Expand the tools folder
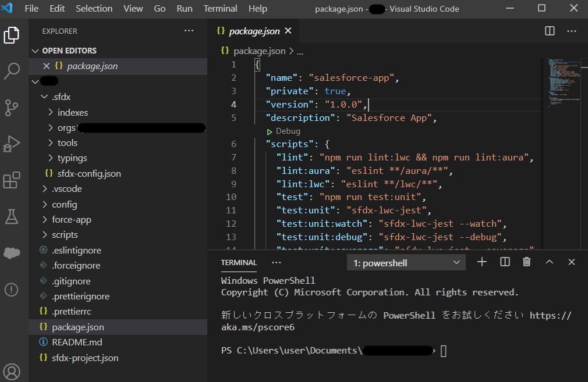 (51, 142)
